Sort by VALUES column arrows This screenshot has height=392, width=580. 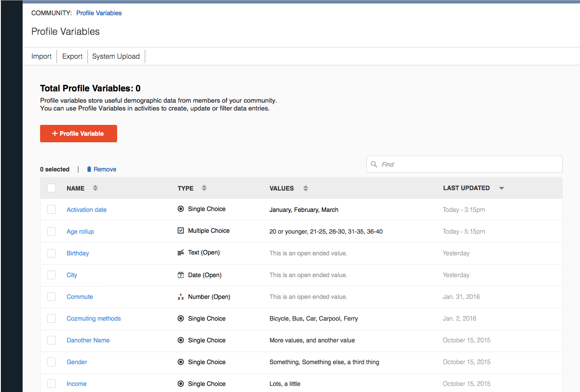tap(306, 188)
